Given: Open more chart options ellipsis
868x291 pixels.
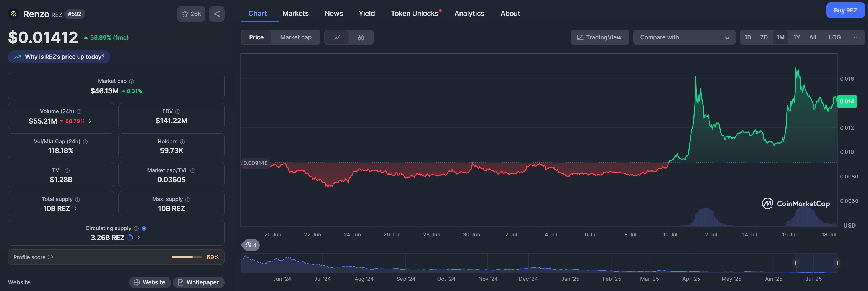Looking at the screenshot, I should coord(857,37).
